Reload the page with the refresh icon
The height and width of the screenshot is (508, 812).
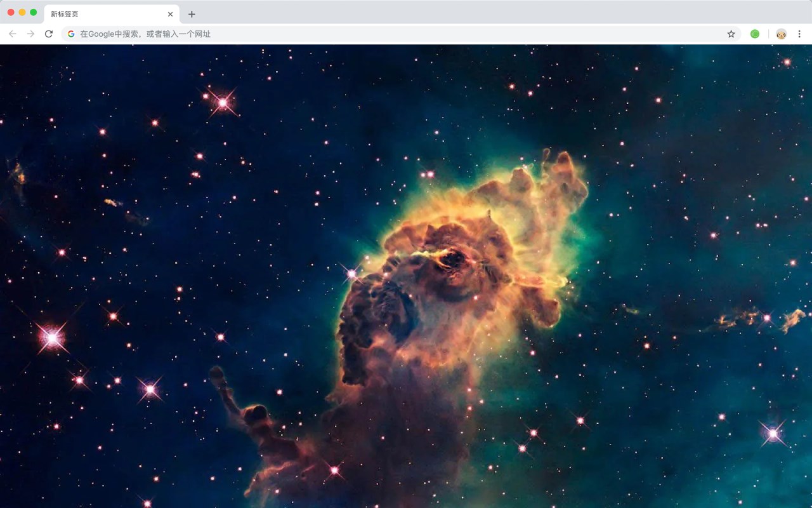click(x=49, y=34)
